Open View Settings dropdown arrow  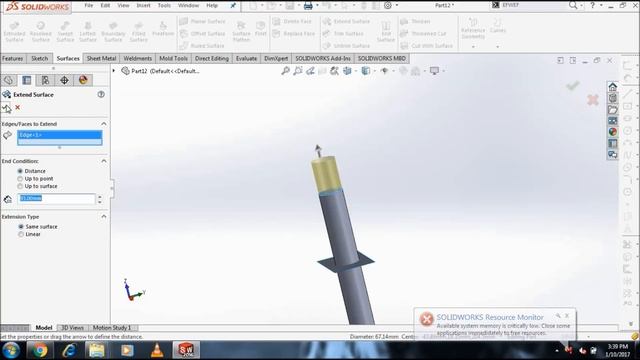[443, 71]
